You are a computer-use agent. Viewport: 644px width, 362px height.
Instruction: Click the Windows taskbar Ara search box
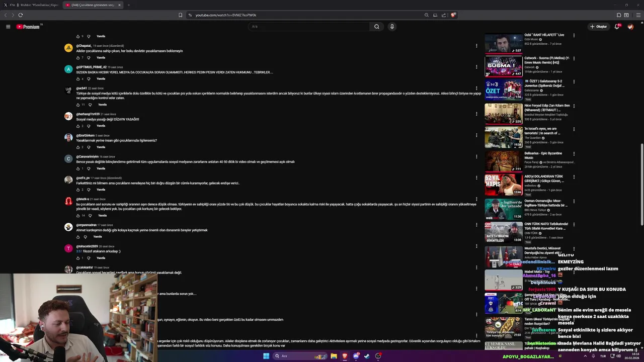[x=300, y=356]
